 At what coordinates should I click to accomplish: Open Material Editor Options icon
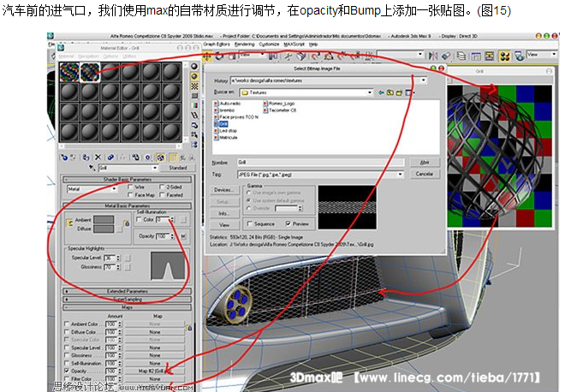pyautogui.click(x=194, y=125)
